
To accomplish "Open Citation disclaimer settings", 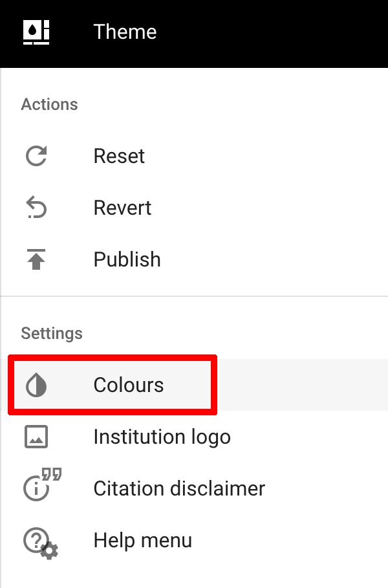I will pyautogui.click(x=179, y=488).
